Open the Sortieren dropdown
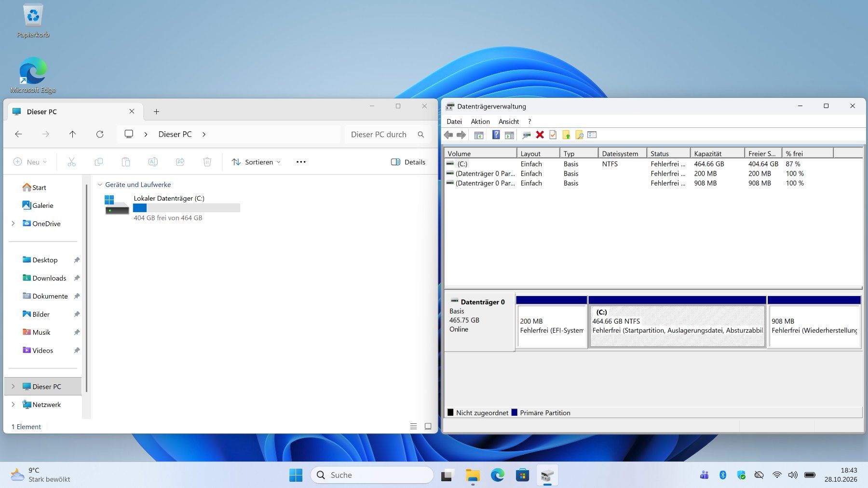868x488 pixels. click(x=256, y=162)
